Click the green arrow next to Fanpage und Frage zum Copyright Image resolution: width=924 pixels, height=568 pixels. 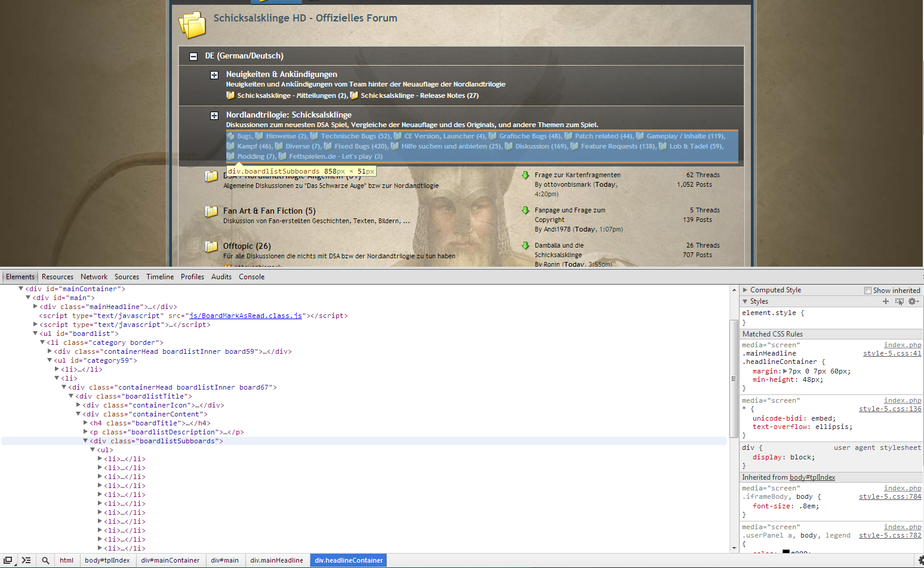tap(525, 211)
